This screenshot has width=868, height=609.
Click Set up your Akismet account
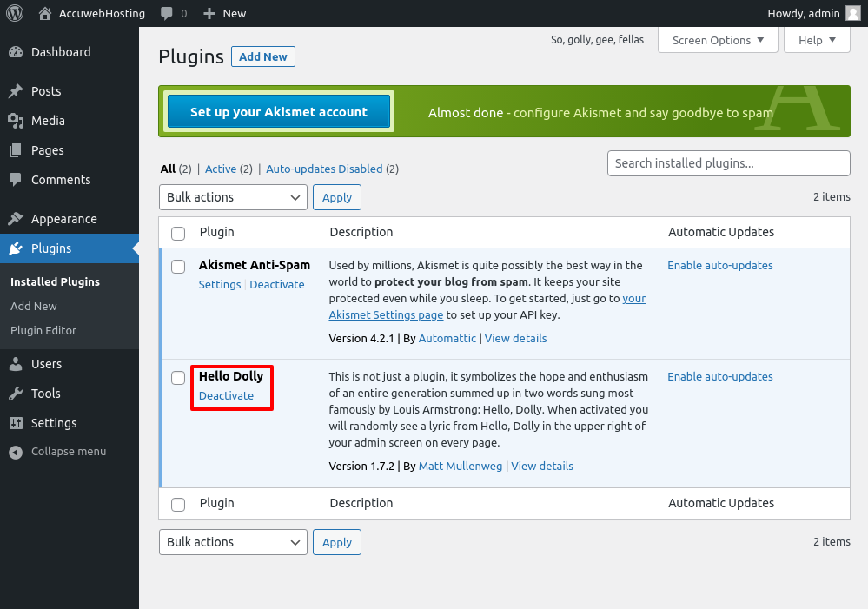(x=279, y=112)
